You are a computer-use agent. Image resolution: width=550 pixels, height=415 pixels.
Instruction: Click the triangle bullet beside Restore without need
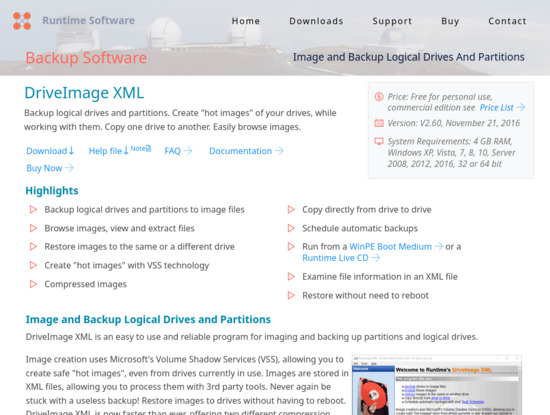point(291,295)
